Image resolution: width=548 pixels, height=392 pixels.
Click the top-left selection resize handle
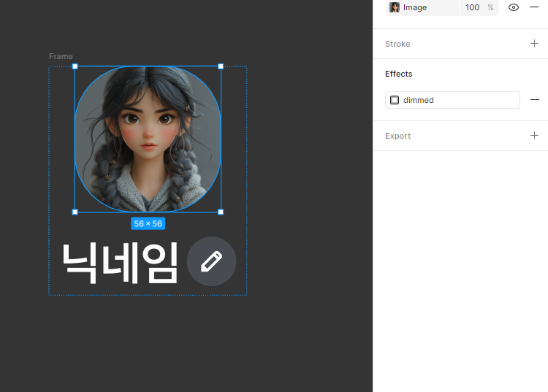pyautogui.click(x=75, y=66)
